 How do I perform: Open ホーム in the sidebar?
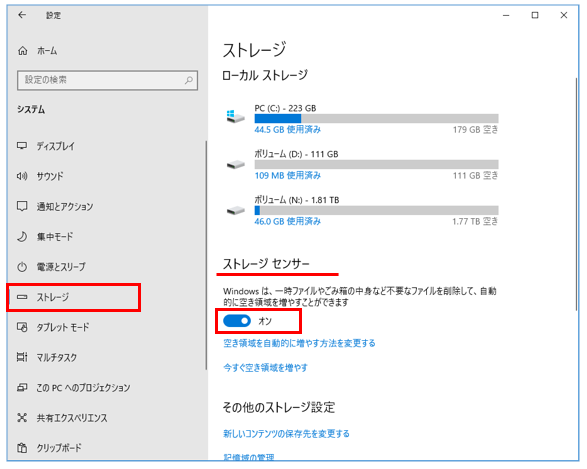click(47, 51)
